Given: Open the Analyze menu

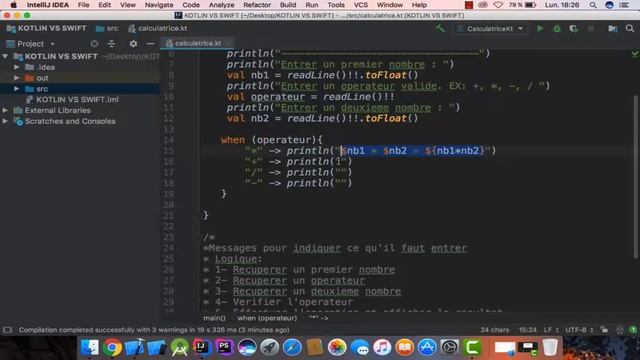Looking at the screenshot, I should [221, 5].
